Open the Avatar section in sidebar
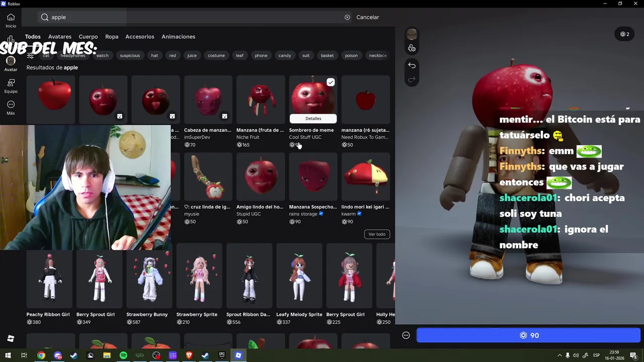The image size is (644, 362). coord(11,64)
